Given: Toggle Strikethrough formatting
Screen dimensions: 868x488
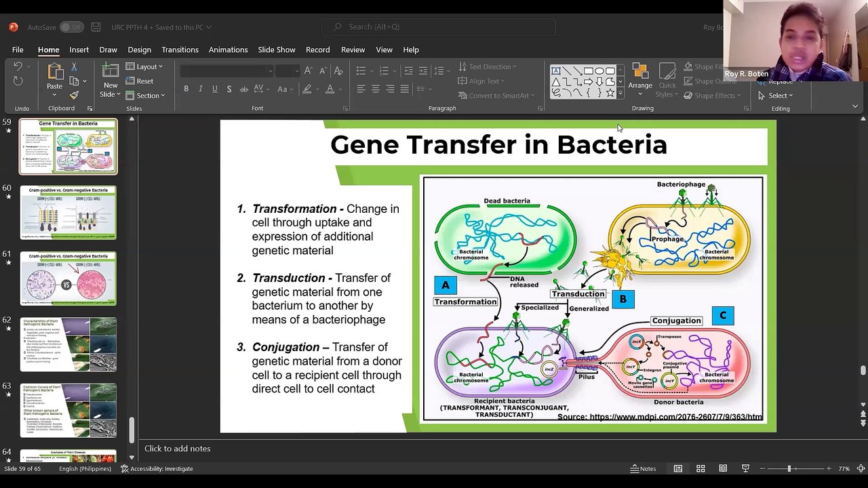Looking at the screenshot, I should coord(243,89).
